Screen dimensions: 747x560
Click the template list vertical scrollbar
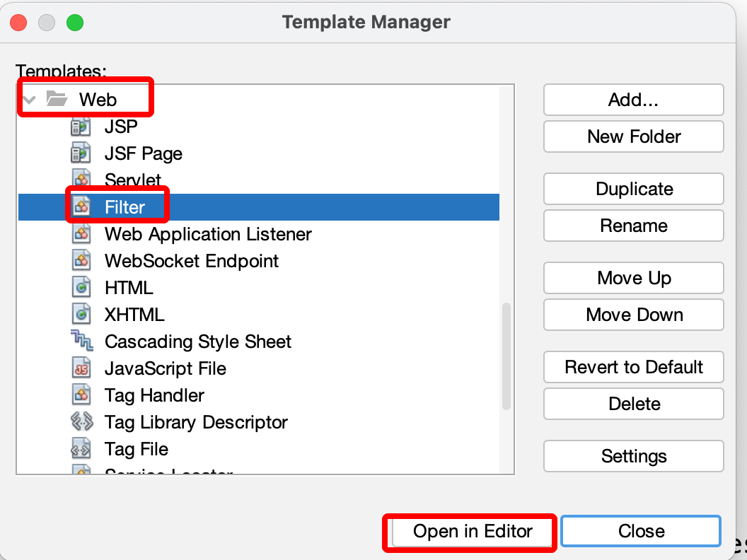[506, 356]
